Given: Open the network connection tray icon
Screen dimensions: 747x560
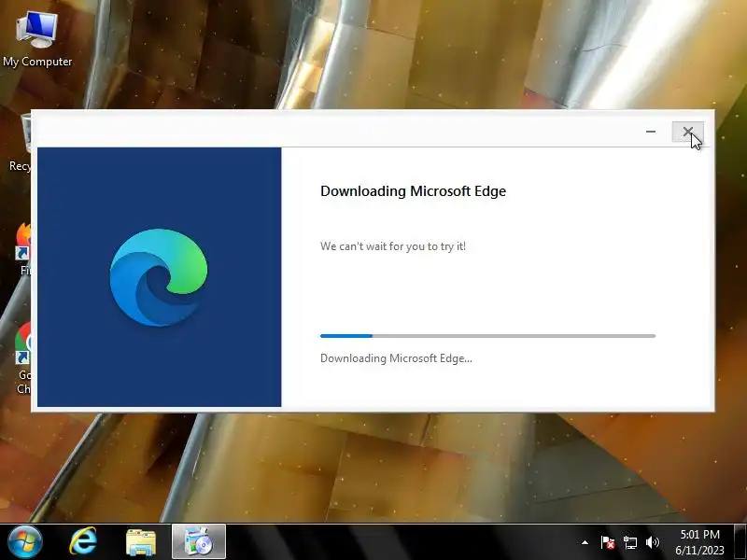Looking at the screenshot, I should 630,542.
